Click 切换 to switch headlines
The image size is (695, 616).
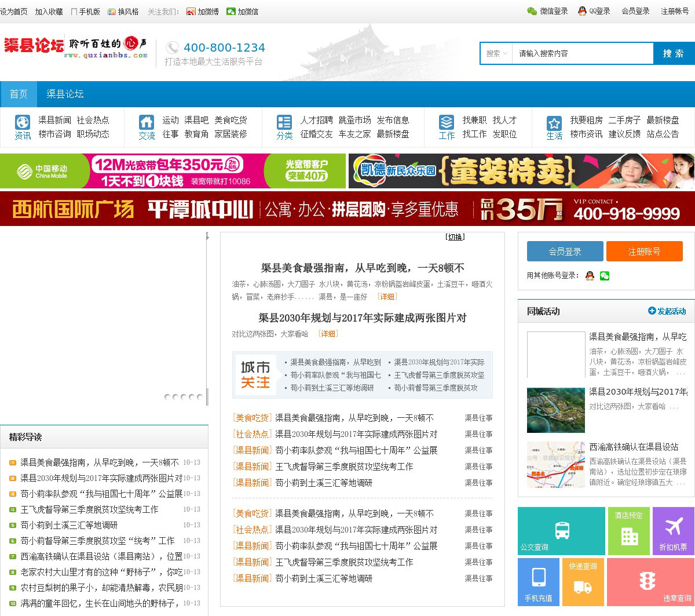pos(455,237)
